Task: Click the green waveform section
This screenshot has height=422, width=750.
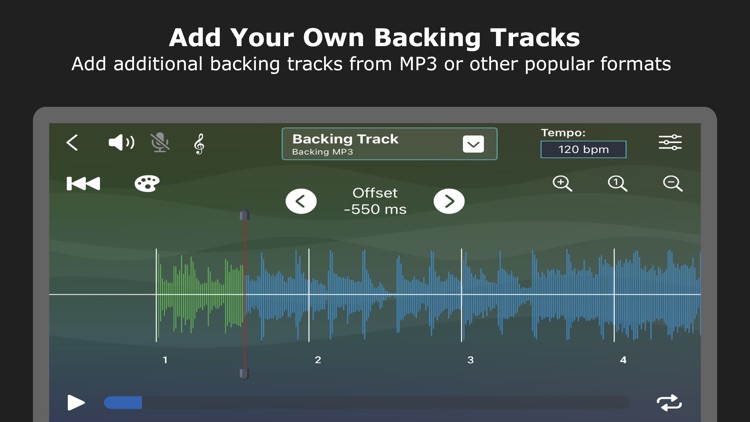Action: (201, 295)
